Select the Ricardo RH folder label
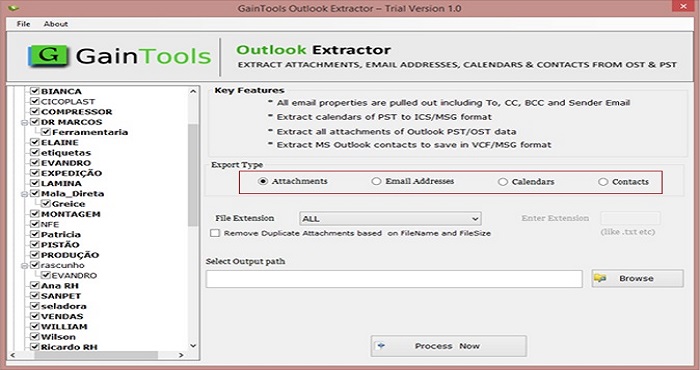 click(x=69, y=348)
